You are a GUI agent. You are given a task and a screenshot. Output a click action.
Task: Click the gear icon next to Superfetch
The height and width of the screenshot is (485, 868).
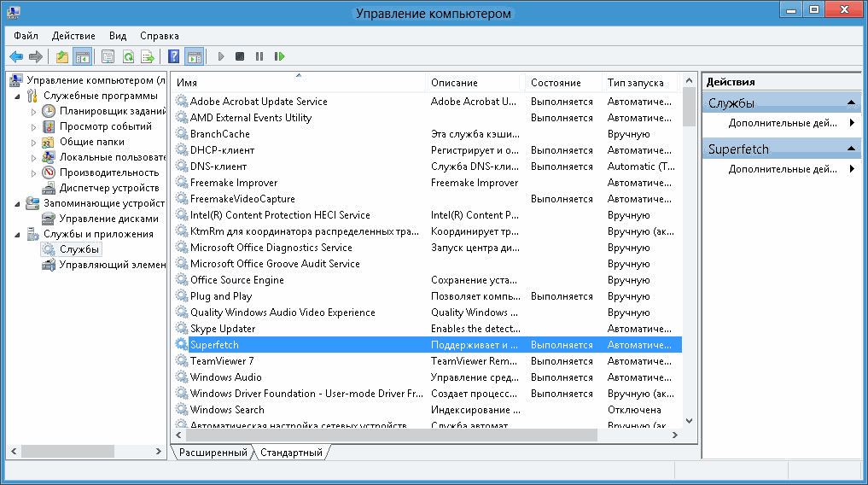click(x=181, y=344)
